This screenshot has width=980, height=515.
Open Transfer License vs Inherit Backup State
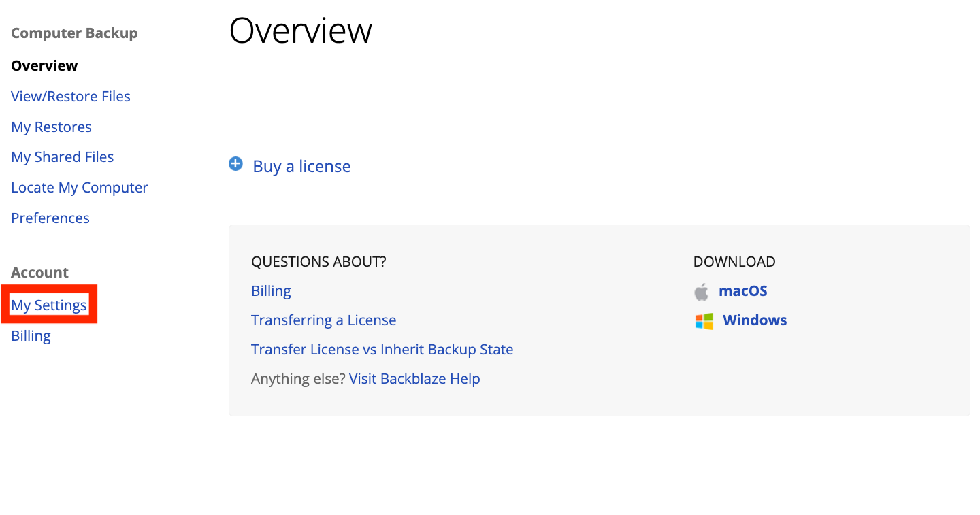click(382, 350)
